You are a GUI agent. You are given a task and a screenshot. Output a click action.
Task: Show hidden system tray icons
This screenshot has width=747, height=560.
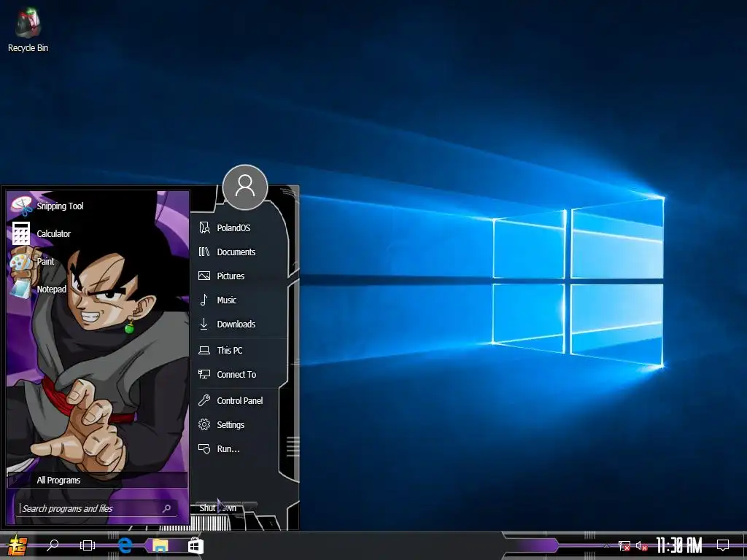point(606,545)
